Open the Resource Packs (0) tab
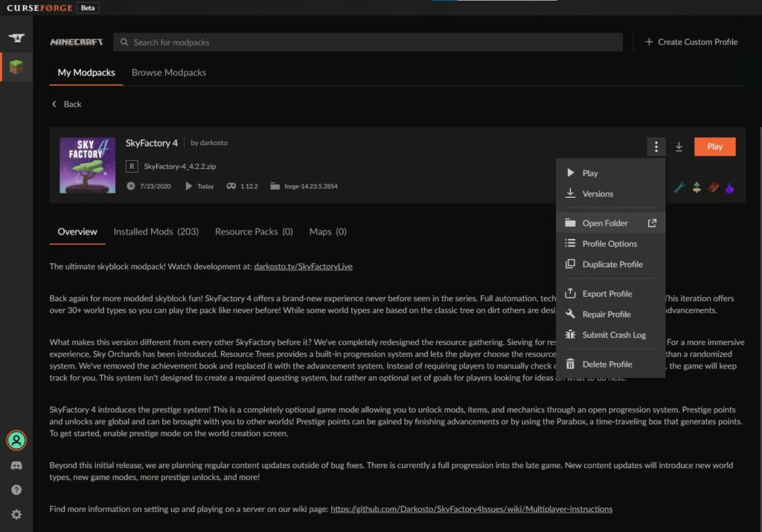762x532 pixels. pyautogui.click(x=254, y=231)
